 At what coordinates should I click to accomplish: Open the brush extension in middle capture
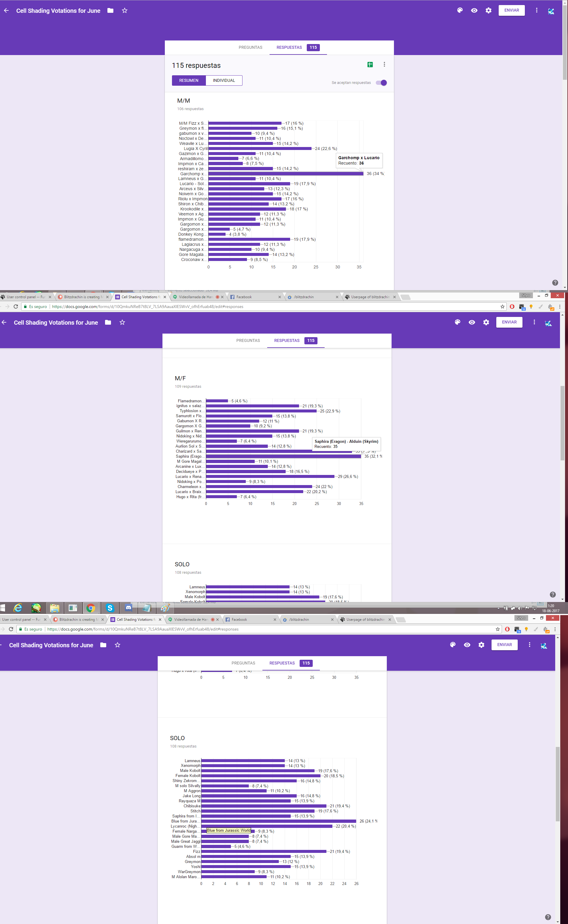(541, 307)
